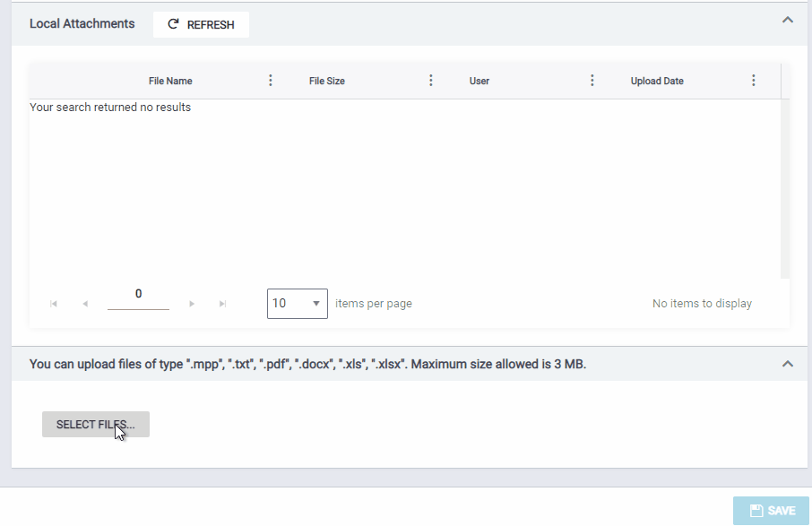The height and width of the screenshot is (526, 812).
Task: Go to the previous page arrow
Action: coord(85,304)
